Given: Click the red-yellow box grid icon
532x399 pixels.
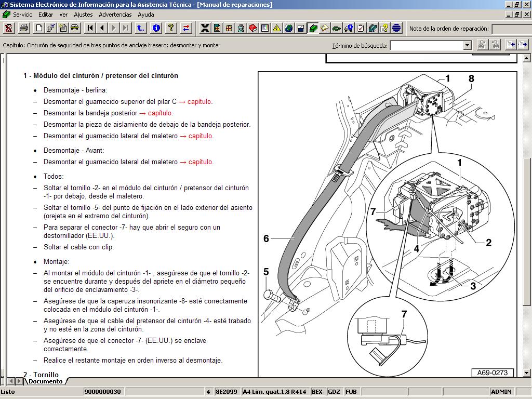Looking at the screenshot, I should coord(229,28).
